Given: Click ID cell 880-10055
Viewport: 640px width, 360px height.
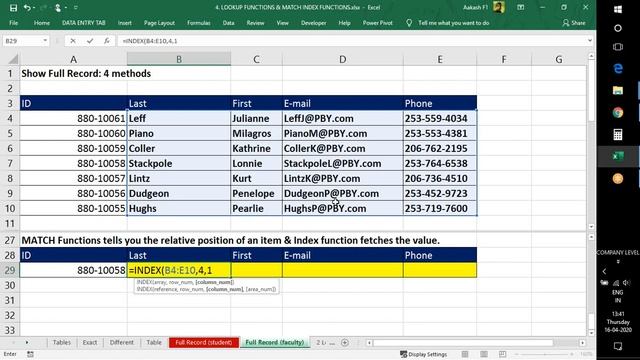Looking at the screenshot, I should pyautogui.click(x=73, y=209).
